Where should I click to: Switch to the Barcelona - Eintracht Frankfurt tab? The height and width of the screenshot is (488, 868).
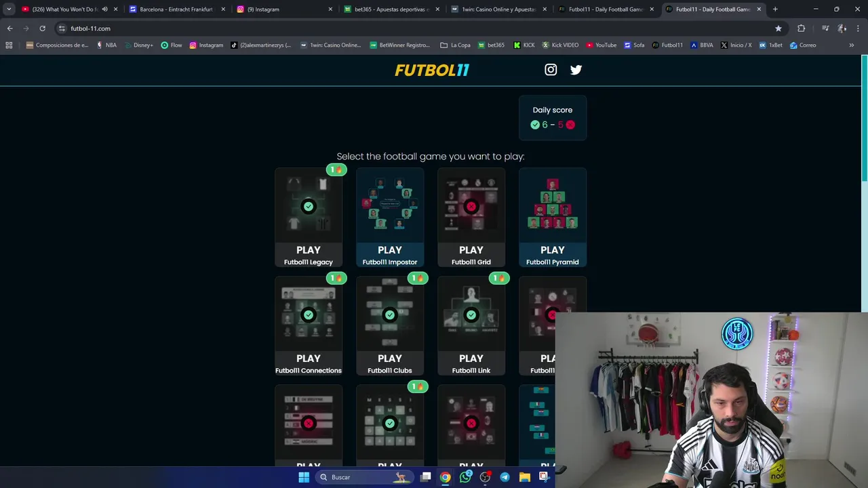(x=176, y=9)
